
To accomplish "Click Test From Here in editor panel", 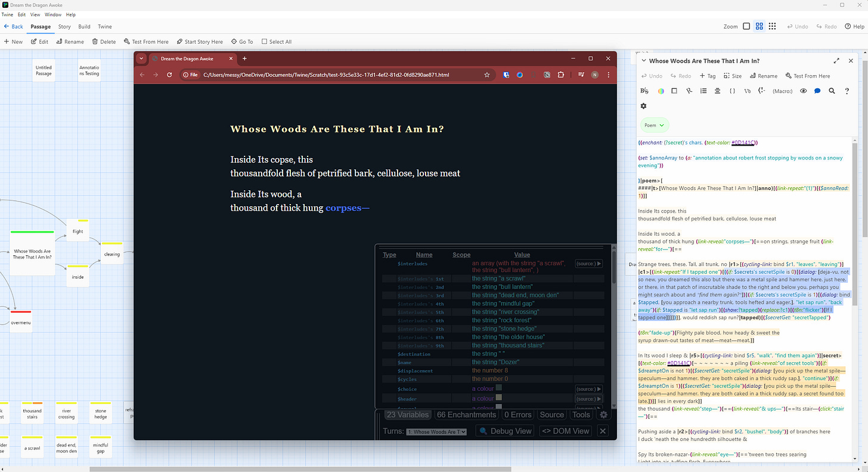I will (808, 76).
